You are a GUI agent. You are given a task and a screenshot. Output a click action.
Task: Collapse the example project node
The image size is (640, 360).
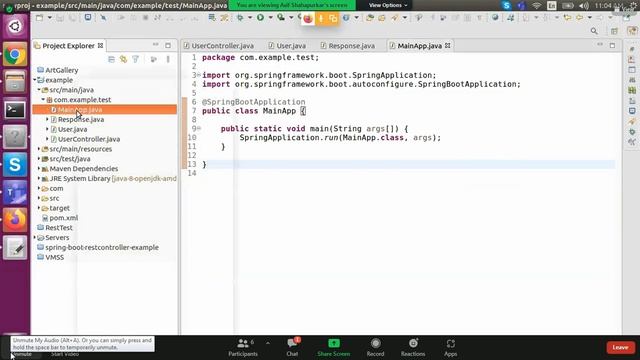[35, 80]
